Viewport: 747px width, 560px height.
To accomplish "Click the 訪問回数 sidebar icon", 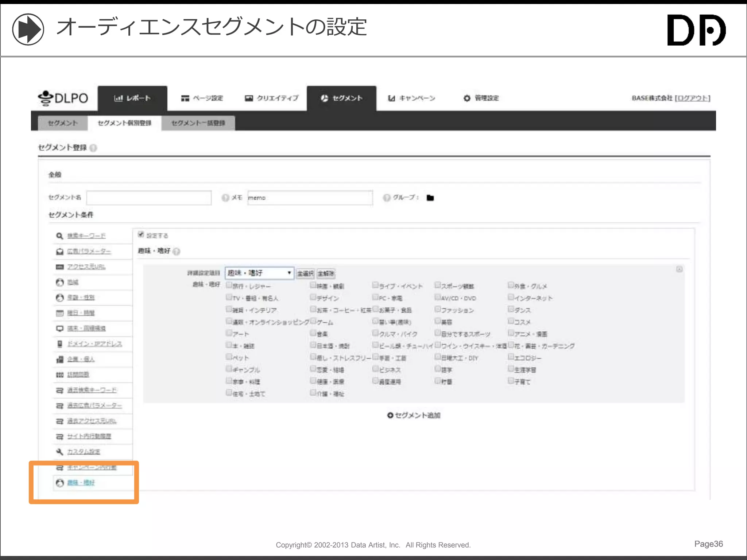I will pyautogui.click(x=60, y=375).
